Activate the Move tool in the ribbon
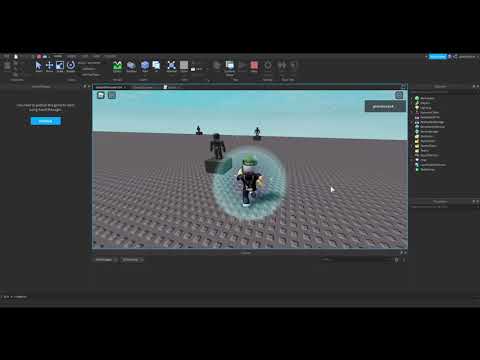Viewport: 480px width, 360px height. (49, 66)
